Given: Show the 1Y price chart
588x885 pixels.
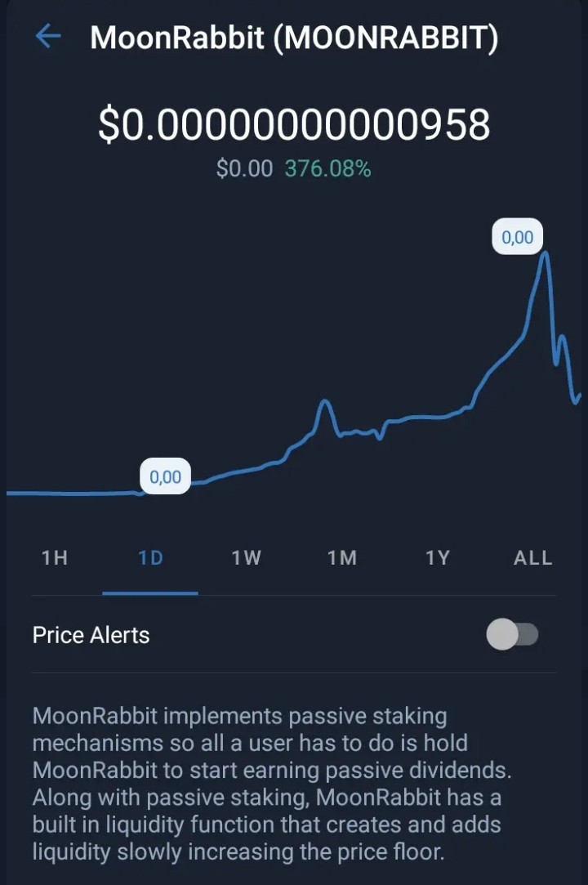Looking at the screenshot, I should tap(438, 557).
